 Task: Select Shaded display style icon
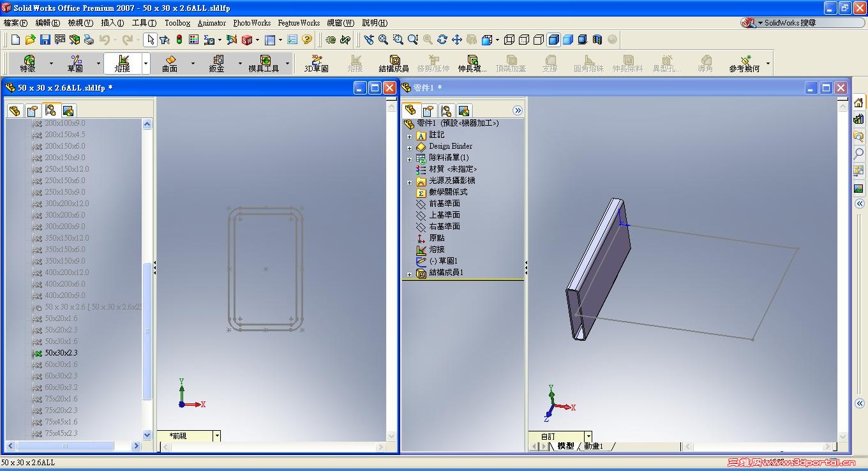click(568, 40)
